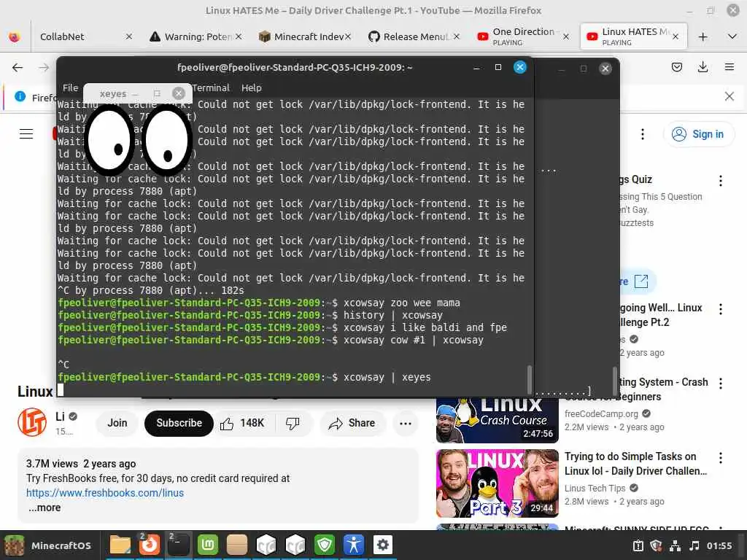
Task: Click the terminal scrollbar handle
Action: point(529,379)
